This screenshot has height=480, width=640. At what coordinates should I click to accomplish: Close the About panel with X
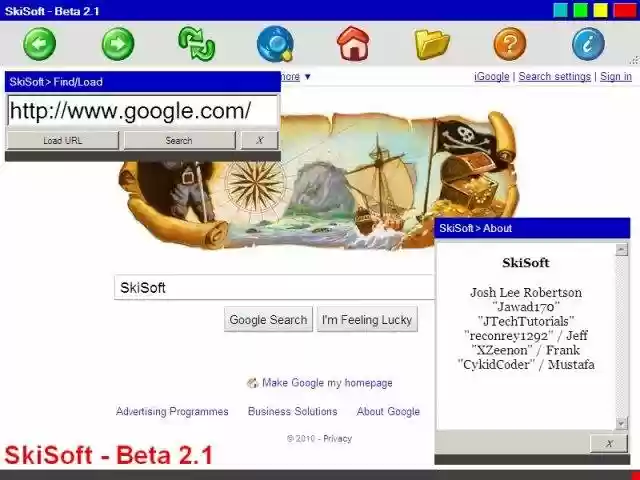tap(609, 443)
